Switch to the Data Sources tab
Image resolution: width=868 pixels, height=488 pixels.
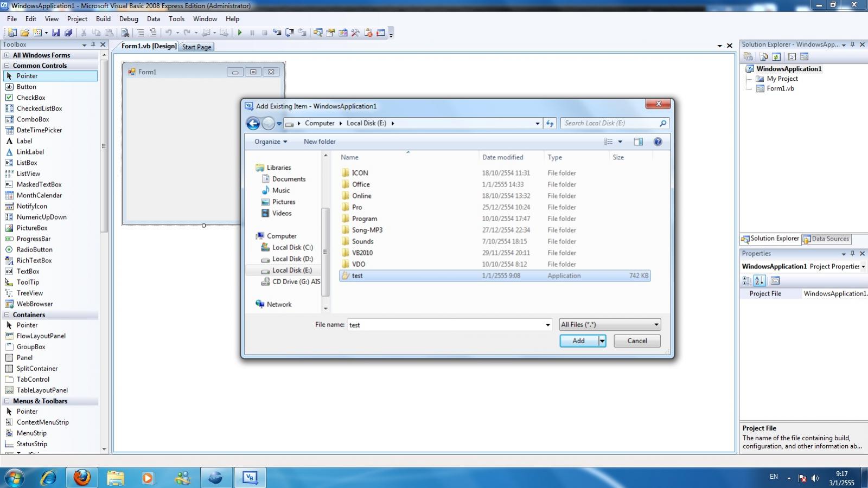tap(826, 239)
